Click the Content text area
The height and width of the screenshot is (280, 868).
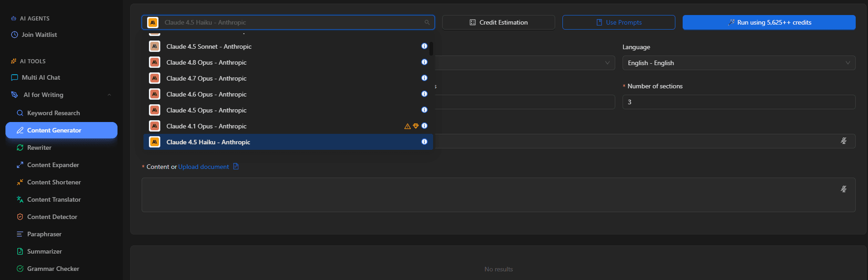[x=499, y=195]
